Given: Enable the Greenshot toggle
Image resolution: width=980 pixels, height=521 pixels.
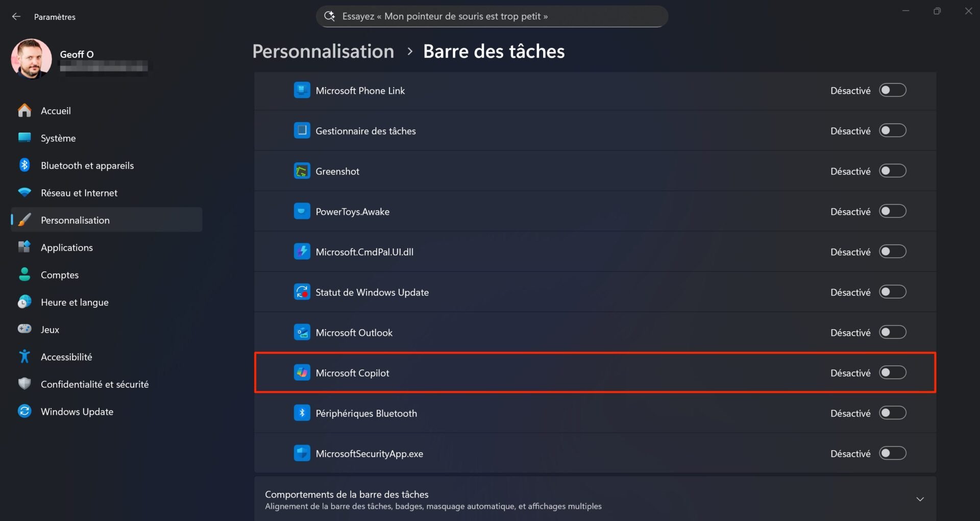Looking at the screenshot, I should tap(892, 170).
